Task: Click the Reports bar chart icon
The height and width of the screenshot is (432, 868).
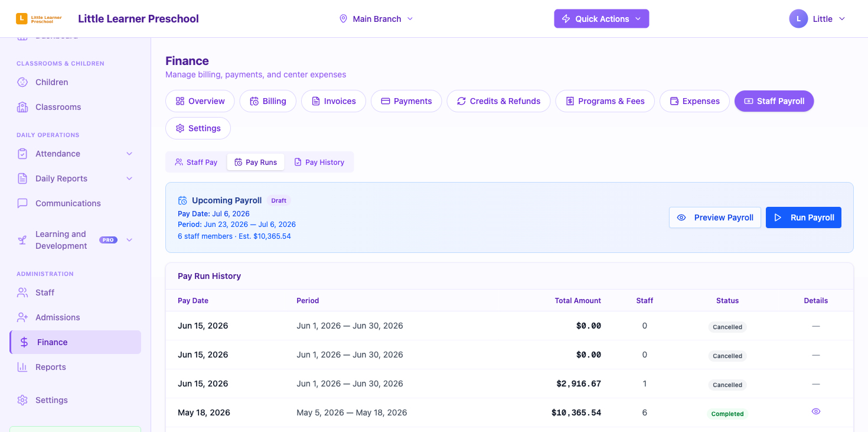Action: (x=22, y=367)
